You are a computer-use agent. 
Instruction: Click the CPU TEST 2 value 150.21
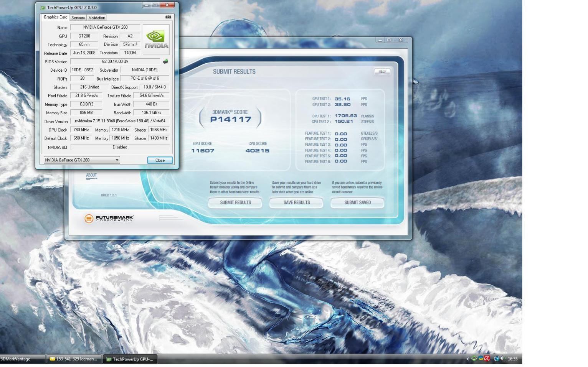[x=344, y=121]
